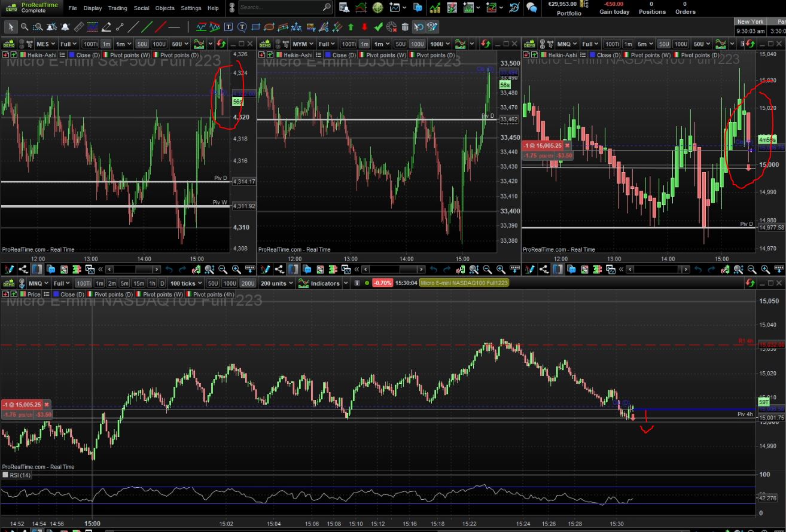Pick the ellipse drawing tool
The width and height of the screenshot is (786, 532).
click(269, 27)
